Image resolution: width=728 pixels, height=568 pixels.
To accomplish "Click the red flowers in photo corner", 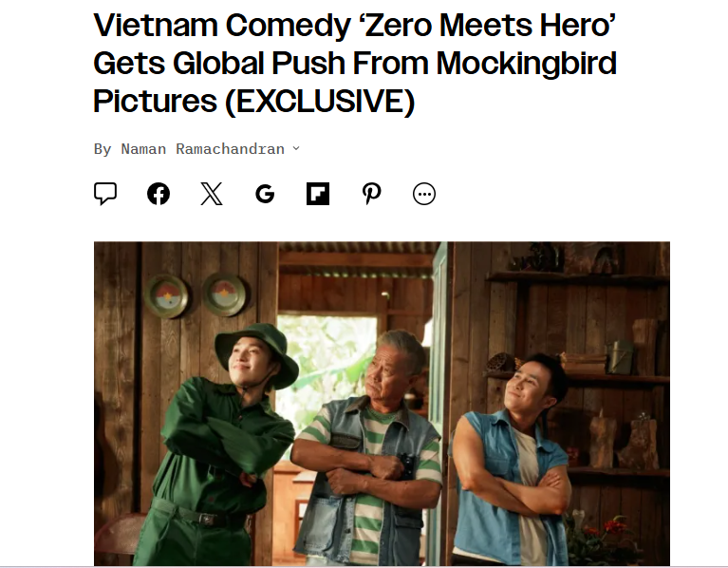I will coord(611,529).
